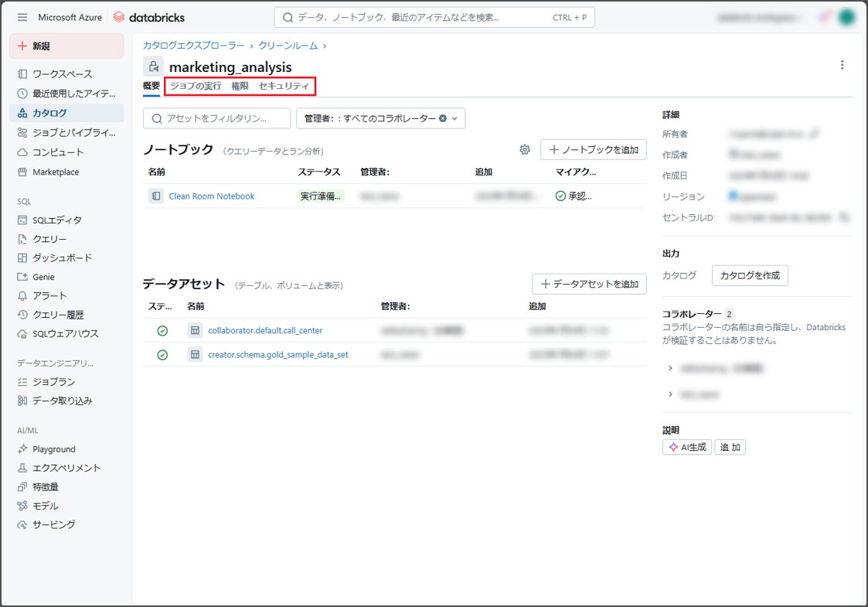Open Genie in the sidebar
Image resolution: width=868 pixels, height=607 pixels.
coord(67,277)
